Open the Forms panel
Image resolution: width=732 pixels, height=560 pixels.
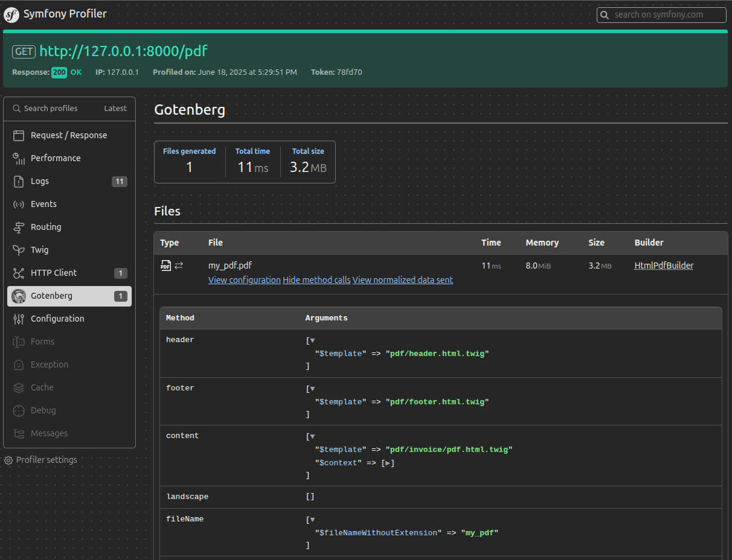(42, 342)
